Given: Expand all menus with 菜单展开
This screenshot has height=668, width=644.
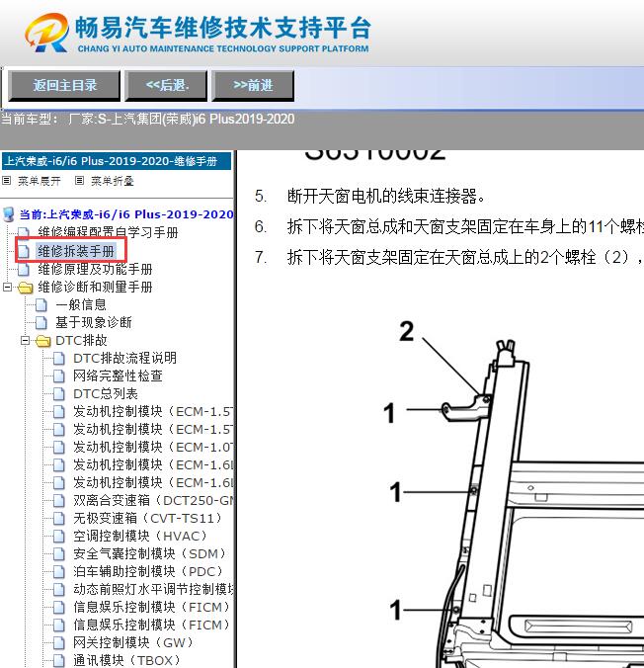Looking at the screenshot, I should click(39, 181).
